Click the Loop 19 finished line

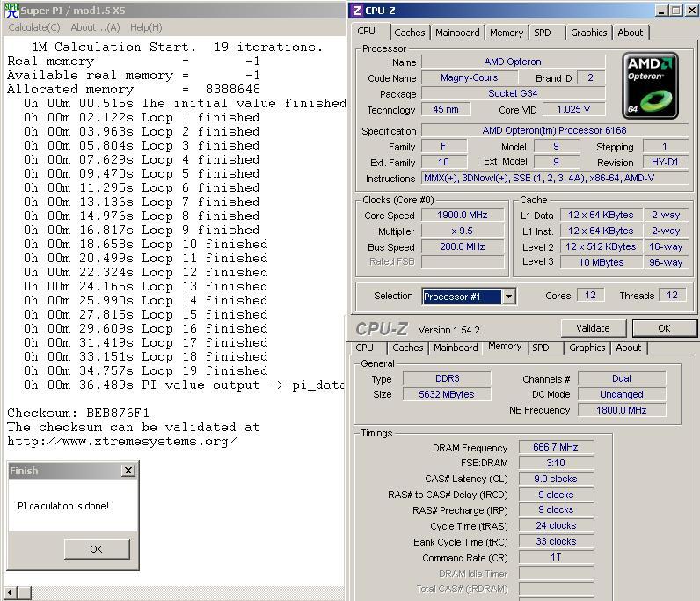click(x=145, y=370)
